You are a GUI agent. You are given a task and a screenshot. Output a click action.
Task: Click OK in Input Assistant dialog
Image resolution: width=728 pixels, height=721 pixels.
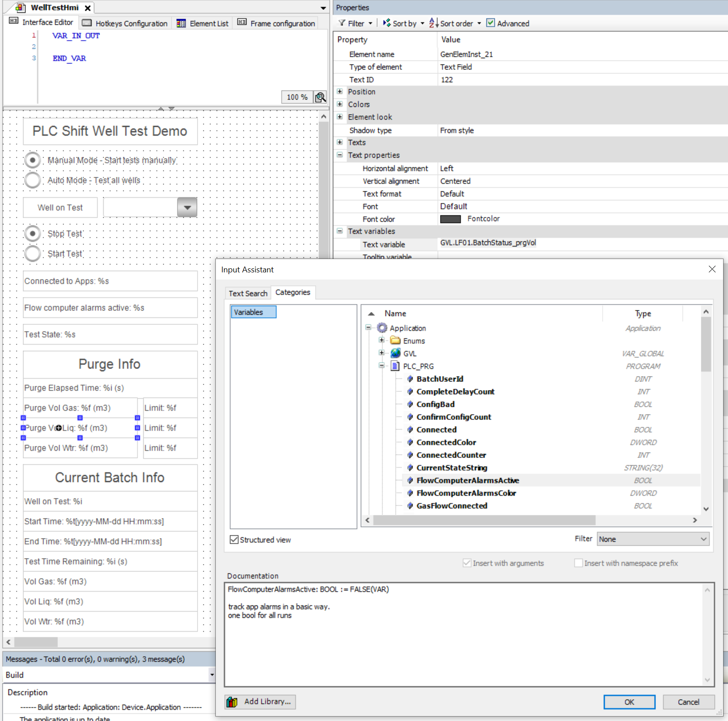[x=629, y=702]
